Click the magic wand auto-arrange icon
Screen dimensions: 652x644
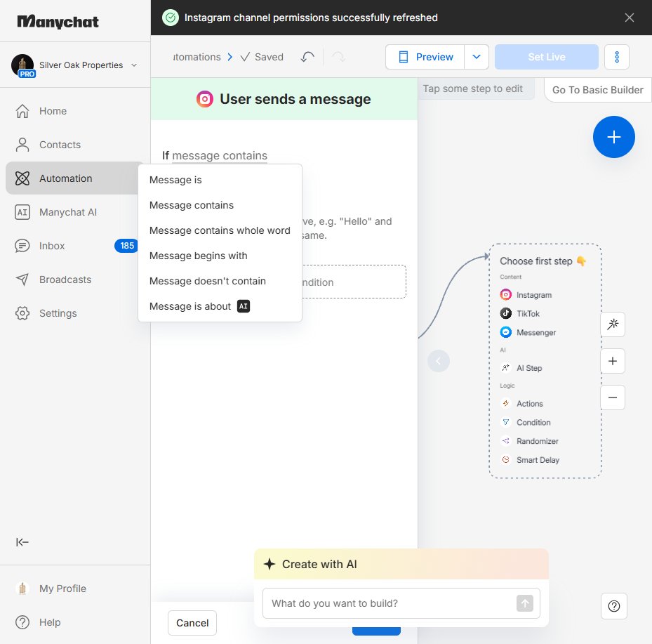[x=613, y=324]
